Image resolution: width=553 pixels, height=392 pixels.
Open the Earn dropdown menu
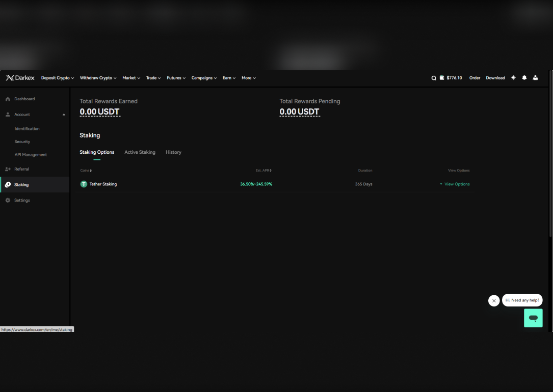(229, 78)
